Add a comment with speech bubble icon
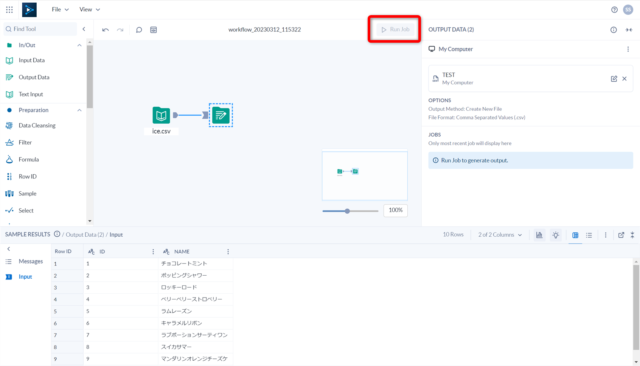The width and height of the screenshot is (640, 366). pos(139,30)
